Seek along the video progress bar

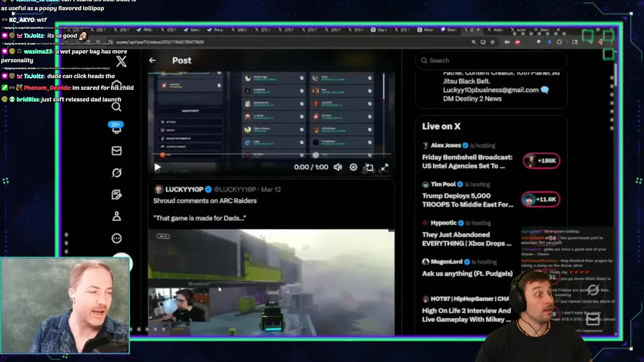click(271, 154)
